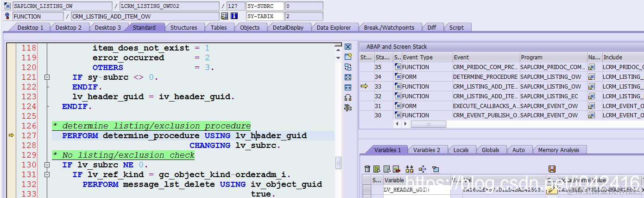Click the event type icon in stack row 30
This screenshot has height=198, width=644.
pos(398,115)
